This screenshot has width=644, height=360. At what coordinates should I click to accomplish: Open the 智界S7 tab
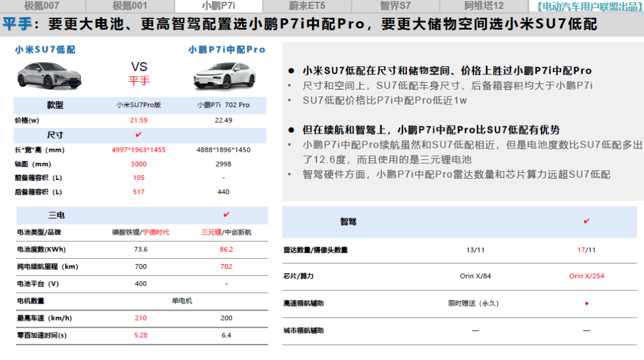coord(395,6)
